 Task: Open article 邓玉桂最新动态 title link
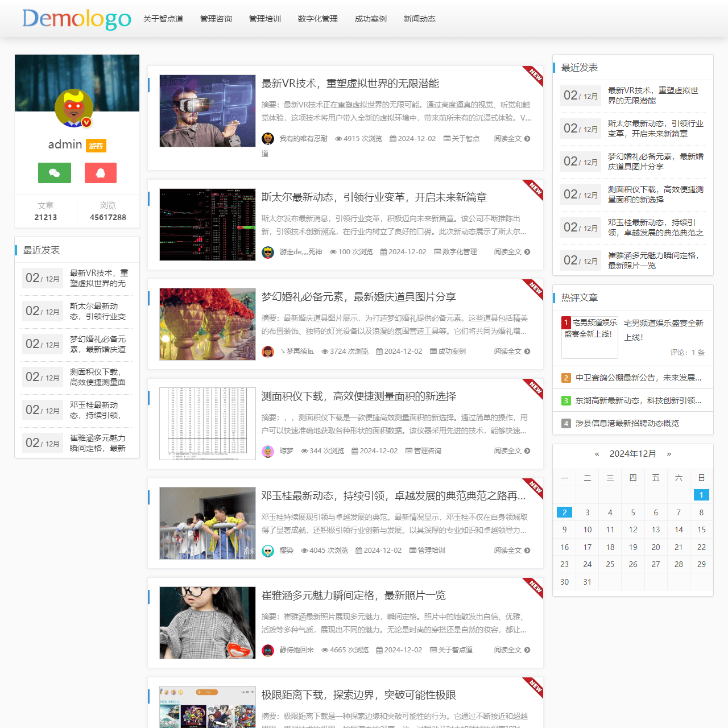coord(394,496)
